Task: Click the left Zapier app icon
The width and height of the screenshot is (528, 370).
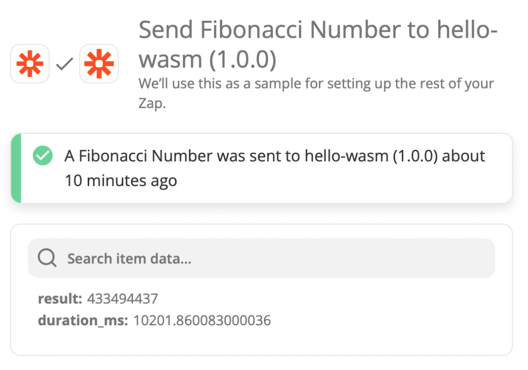Action: 30,64
